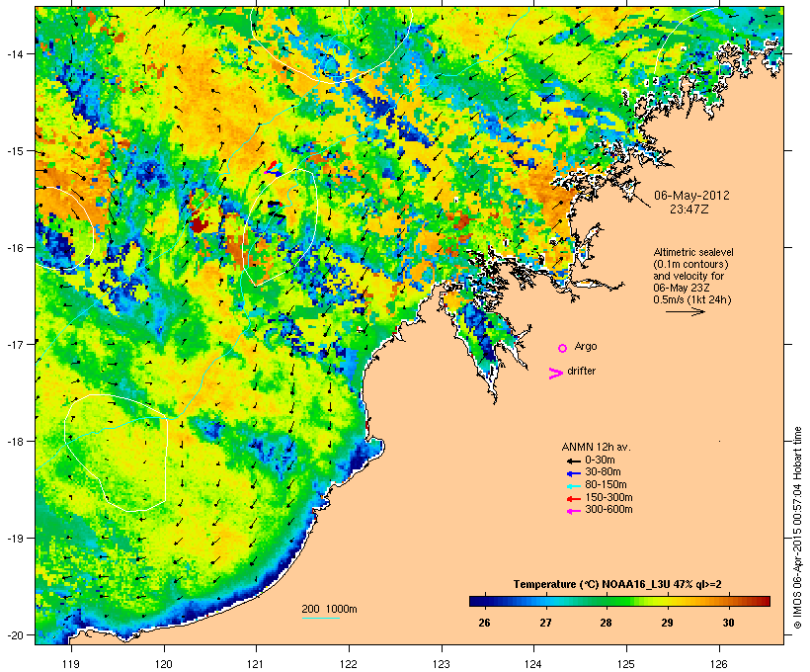Click the cyan 80-150m arrow in legend
The height and width of the screenshot is (672, 810).
pos(574,486)
